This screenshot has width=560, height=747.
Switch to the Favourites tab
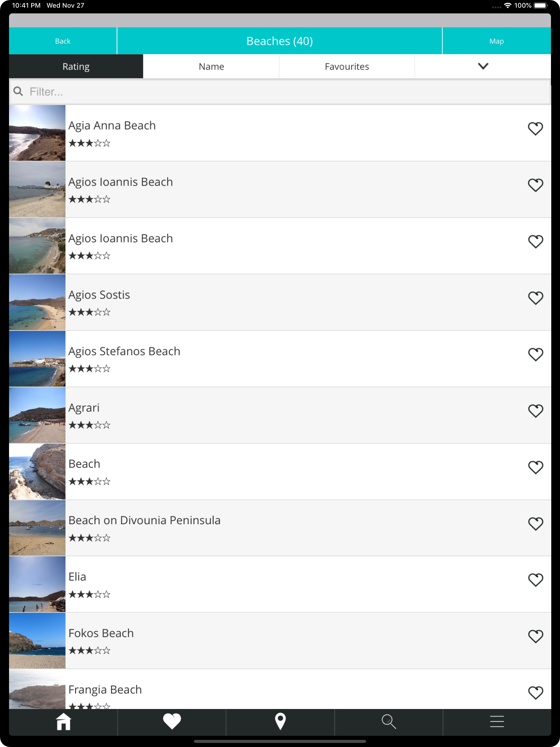tap(347, 66)
